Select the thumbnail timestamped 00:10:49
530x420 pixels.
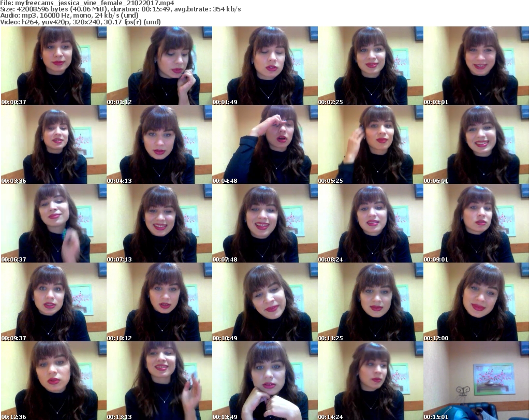click(265, 302)
